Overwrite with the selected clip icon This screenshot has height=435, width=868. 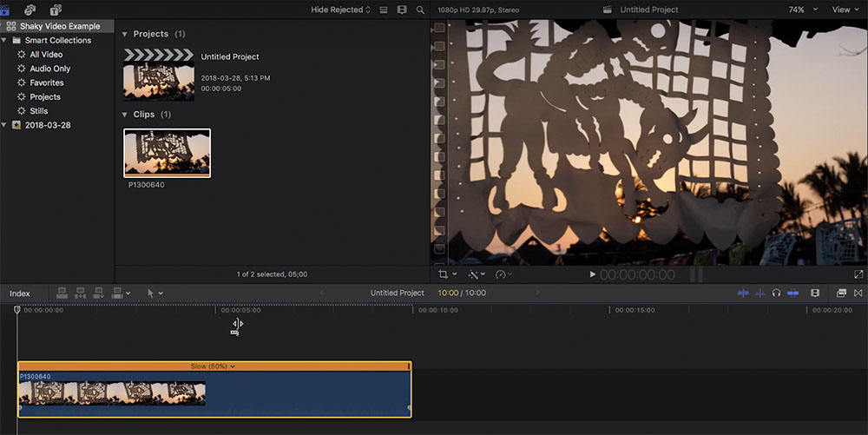[117, 293]
